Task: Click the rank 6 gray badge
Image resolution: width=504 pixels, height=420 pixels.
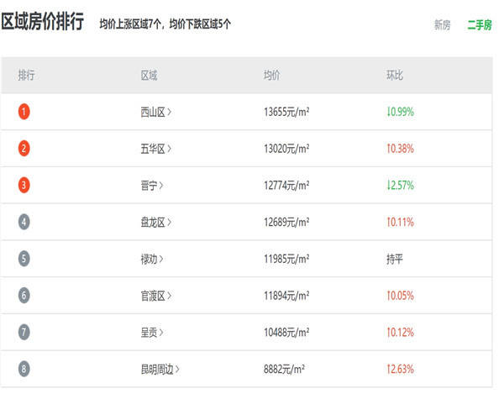Action: [24, 296]
